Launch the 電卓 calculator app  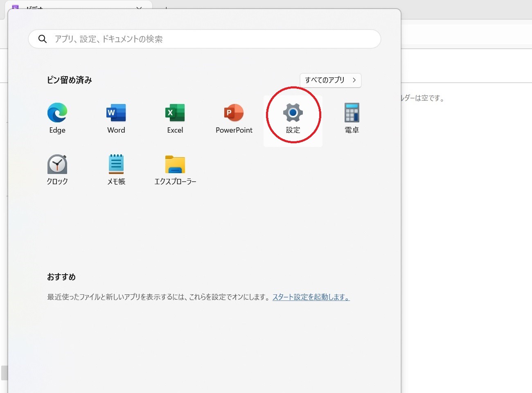tap(352, 119)
